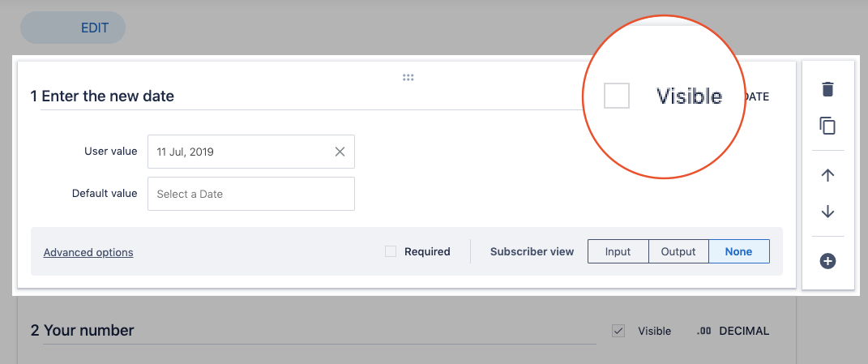Delete the field using the trash icon
This screenshot has width=868, height=364.
click(x=827, y=89)
